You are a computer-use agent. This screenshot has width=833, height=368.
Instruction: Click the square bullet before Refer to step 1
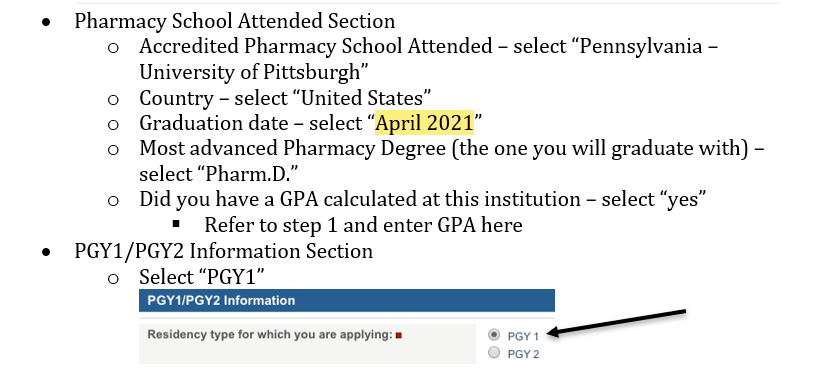point(176,224)
